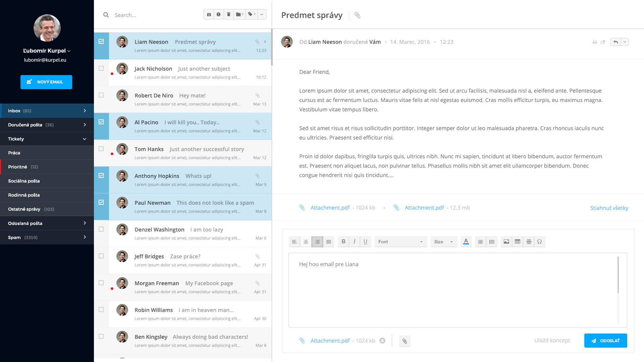Screen dimensions: 644x362
Task: Mark selected emails as spam icon
Action: pyautogui.click(x=219, y=14)
